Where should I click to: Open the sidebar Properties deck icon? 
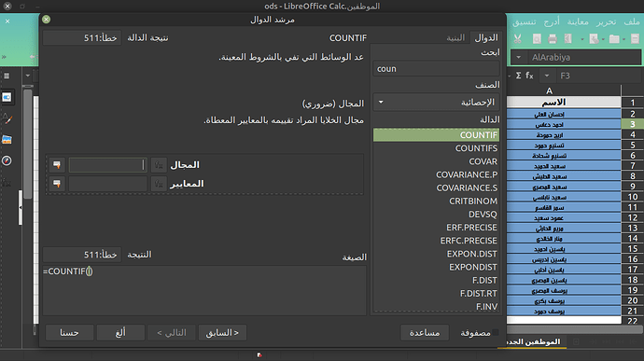click(x=7, y=97)
